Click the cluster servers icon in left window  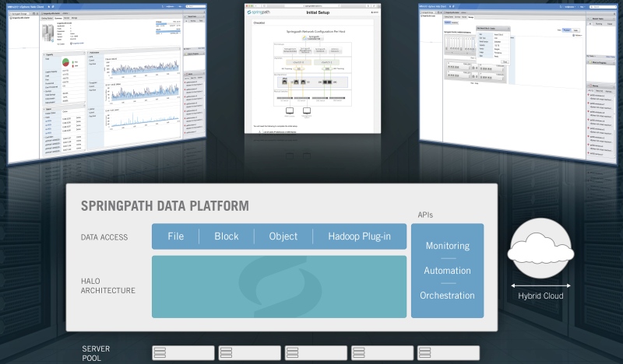48,33
